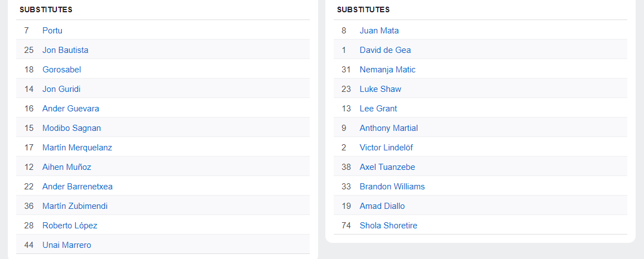The height and width of the screenshot is (259, 644).
Task: Open Brandon Williams' player page
Action: tap(392, 187)
